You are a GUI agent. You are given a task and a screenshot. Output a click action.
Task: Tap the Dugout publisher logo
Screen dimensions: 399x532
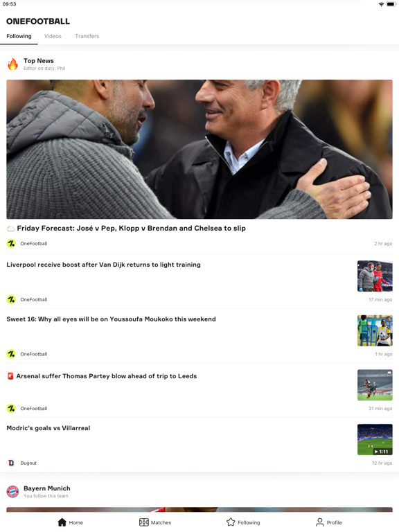(x=11, y=463)
